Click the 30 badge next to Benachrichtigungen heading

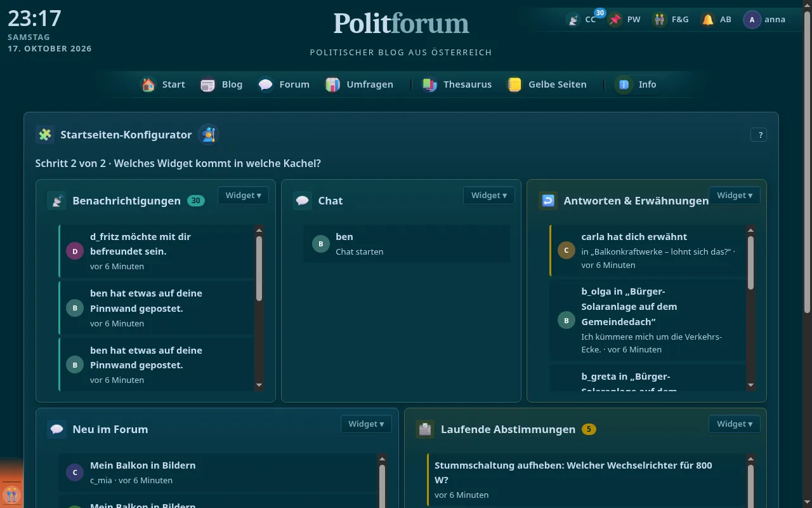[196, 201]
